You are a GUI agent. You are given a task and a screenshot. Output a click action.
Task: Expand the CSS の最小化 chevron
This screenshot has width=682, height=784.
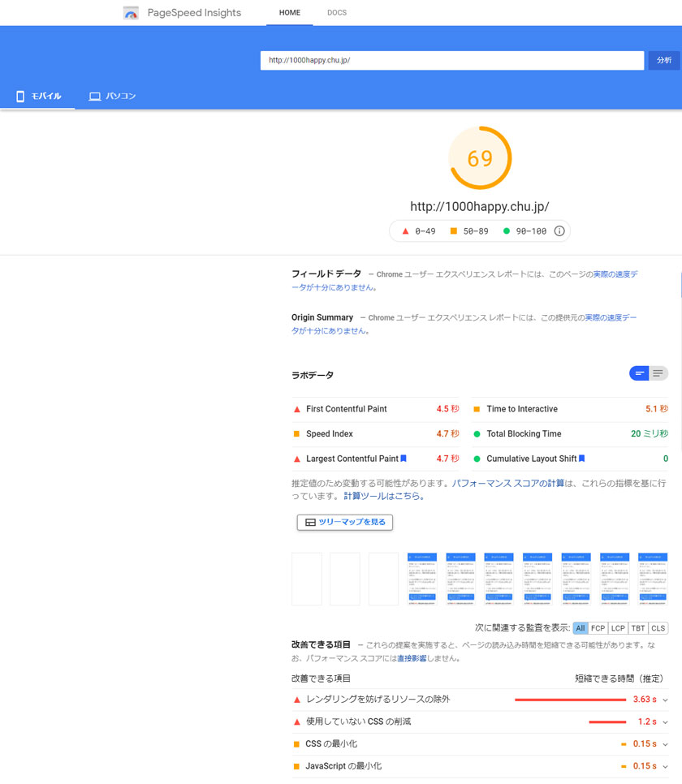[665, 744]
